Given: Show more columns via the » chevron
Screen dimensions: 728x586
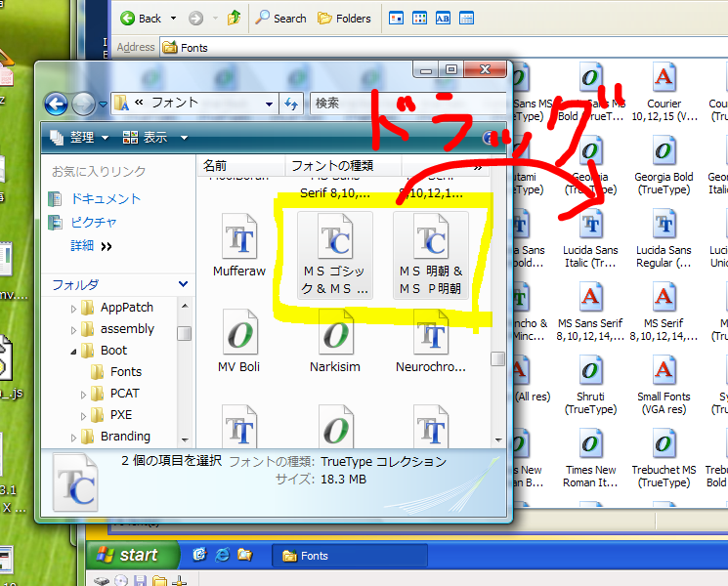Looking at the screenshot, I should [477, 167].
